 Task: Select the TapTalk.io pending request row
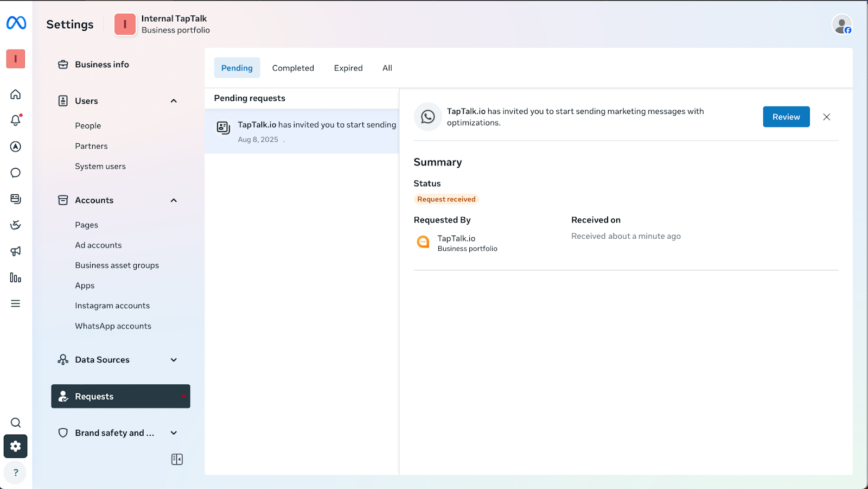click(302, 131)
